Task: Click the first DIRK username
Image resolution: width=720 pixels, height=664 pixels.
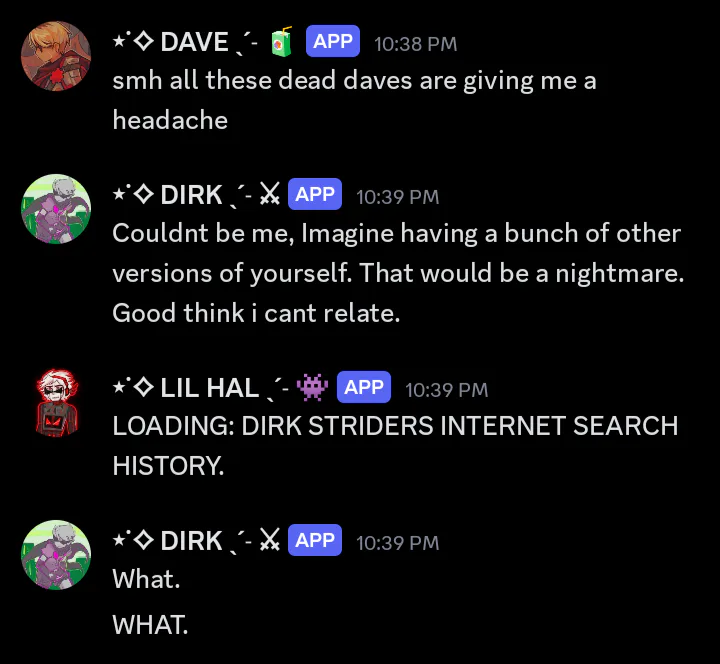Action: (x=191, y=195)
